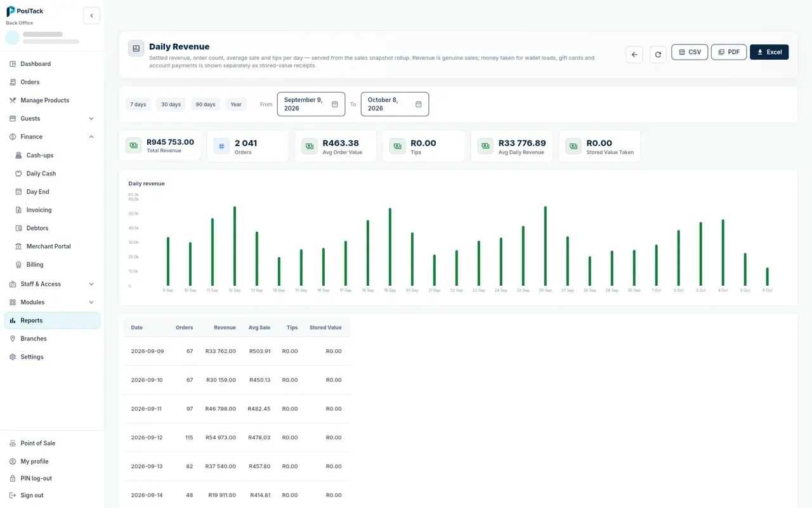Viewport: 812px width, 508px height.
Task: Open the Orders page
Action: pyautogui.click(x=52, y=82)
